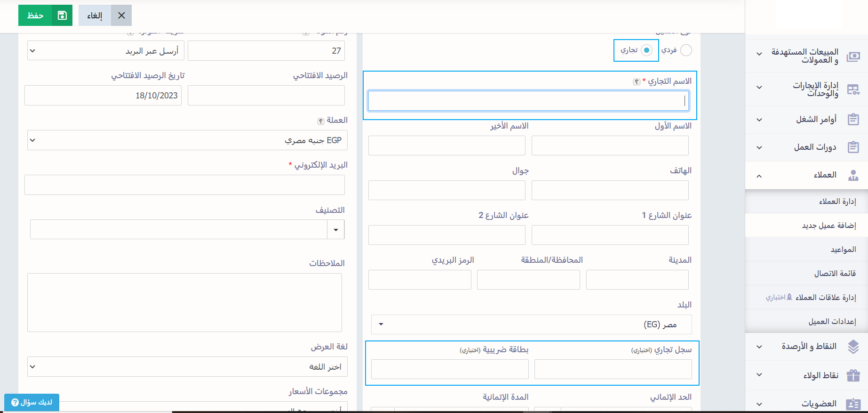Click the Points and Balances layers icon

tap(853, 347)
